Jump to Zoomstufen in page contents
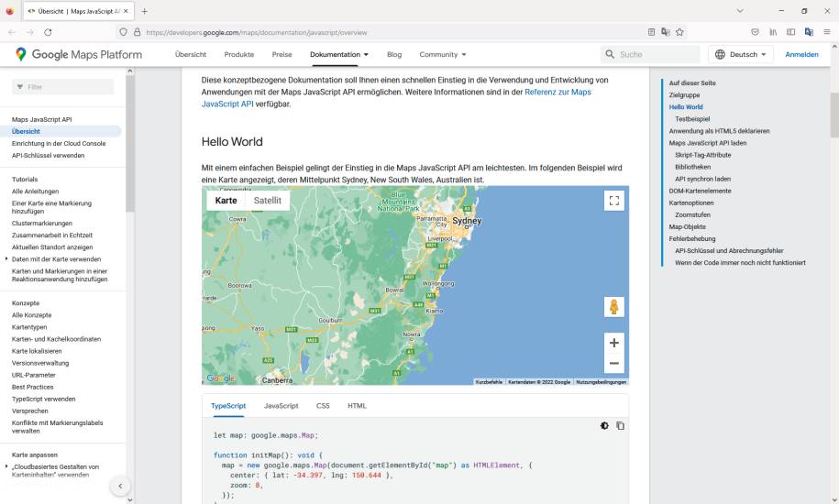The height and width of the screenshot is (504, 839). pyautogui.click(x=692, y=214)
